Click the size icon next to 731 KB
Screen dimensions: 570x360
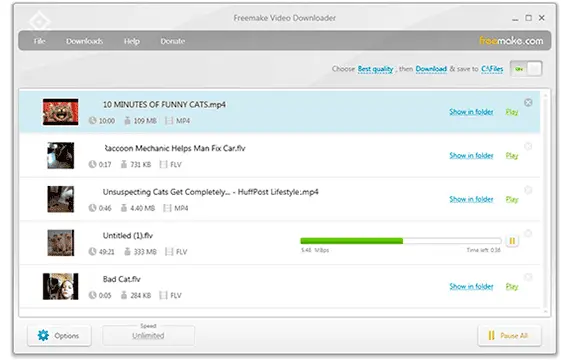(124, 164)
